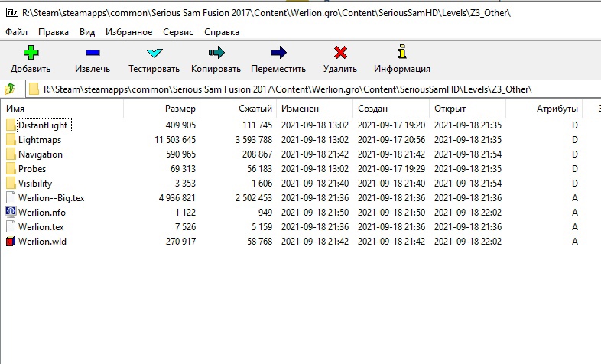Select the file Werlion.tex

pos(41,227)
